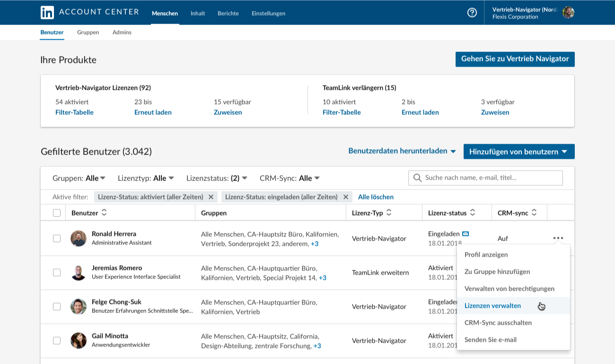
Task: Choose 'Lizenzen verwalten' from the menu
Action: point(513,305)
